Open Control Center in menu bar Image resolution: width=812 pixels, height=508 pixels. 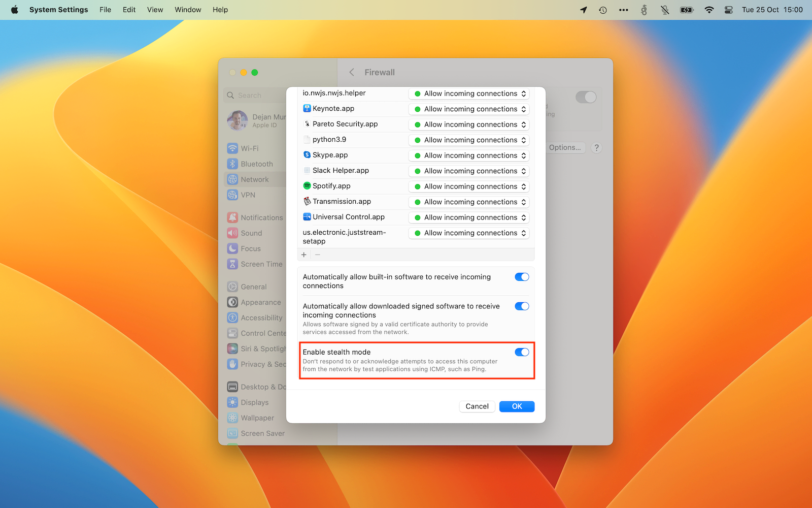pyautogui.click(x=728, y=10)
